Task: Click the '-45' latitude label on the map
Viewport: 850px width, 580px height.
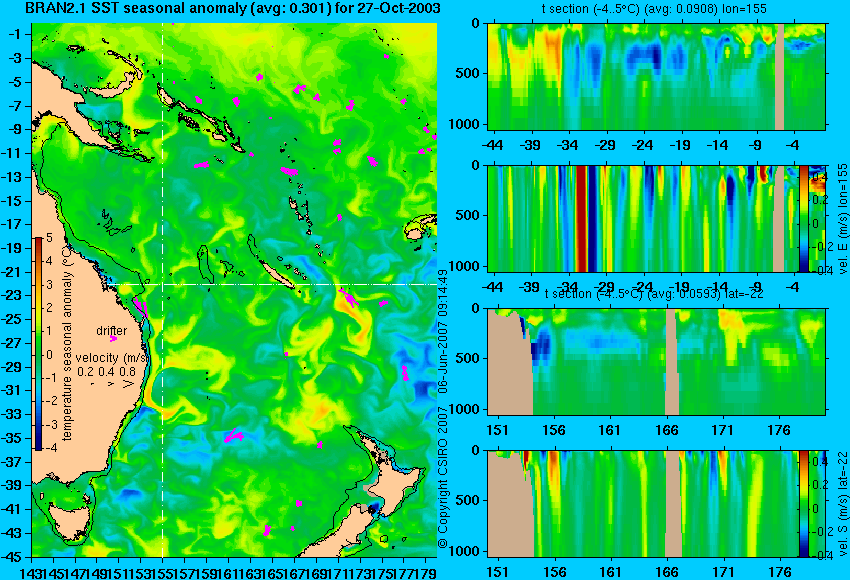Action: click(13, 556)
